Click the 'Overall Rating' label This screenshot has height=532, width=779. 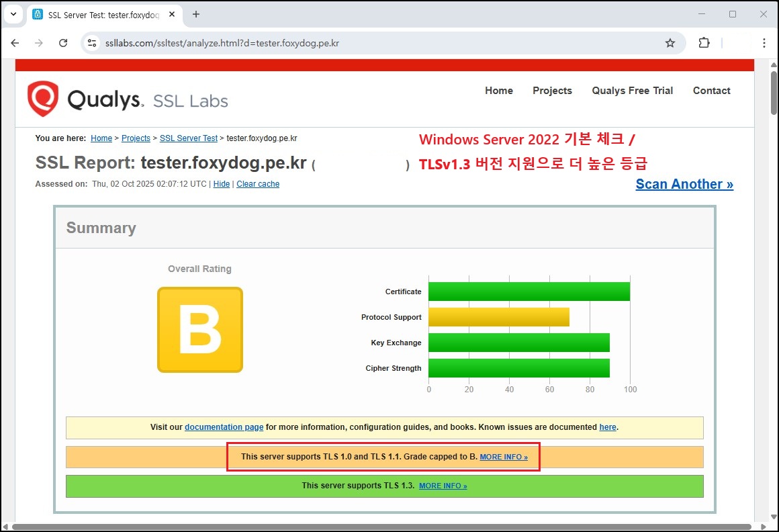[199, 269]
